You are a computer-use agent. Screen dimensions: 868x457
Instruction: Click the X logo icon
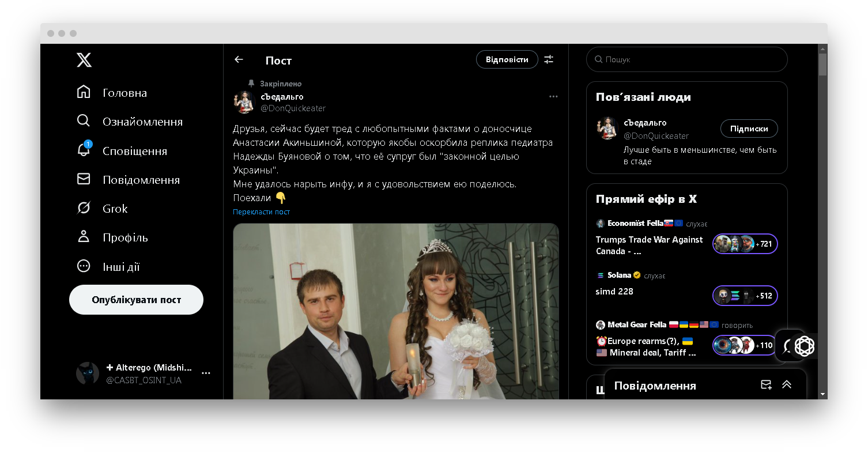84,60
